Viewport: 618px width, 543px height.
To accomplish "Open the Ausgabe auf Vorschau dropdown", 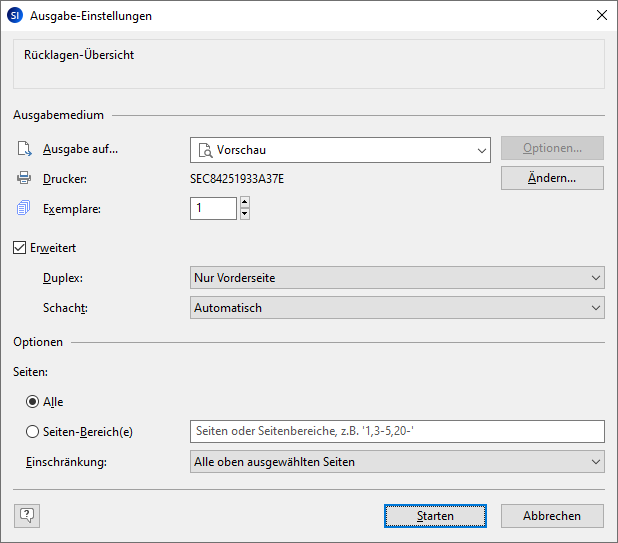I will tap(340, 150).
